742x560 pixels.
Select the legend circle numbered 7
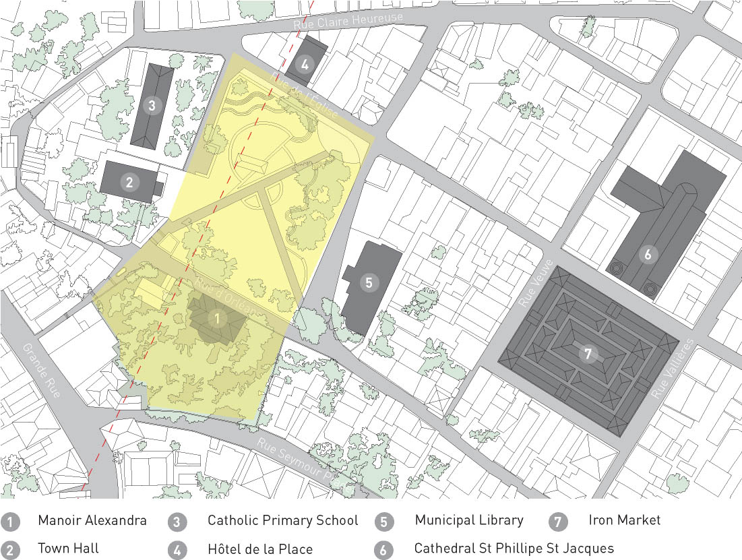click(556, 521)
